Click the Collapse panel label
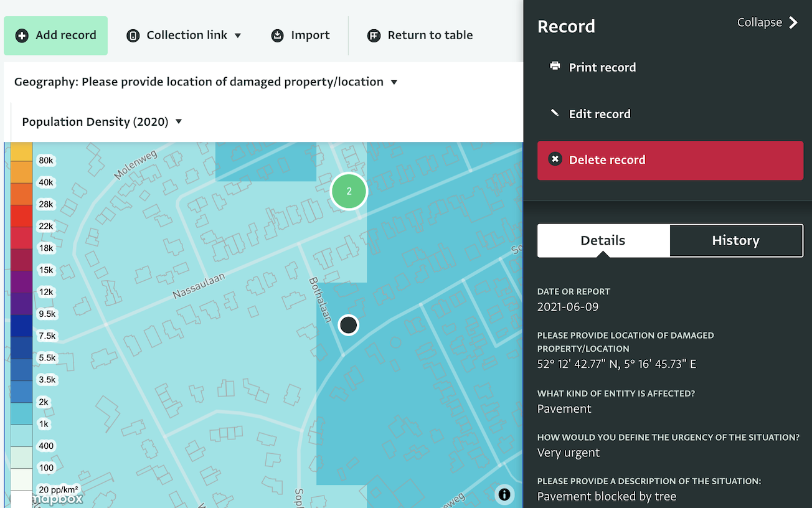812x508 pixels. click(760, 22)
